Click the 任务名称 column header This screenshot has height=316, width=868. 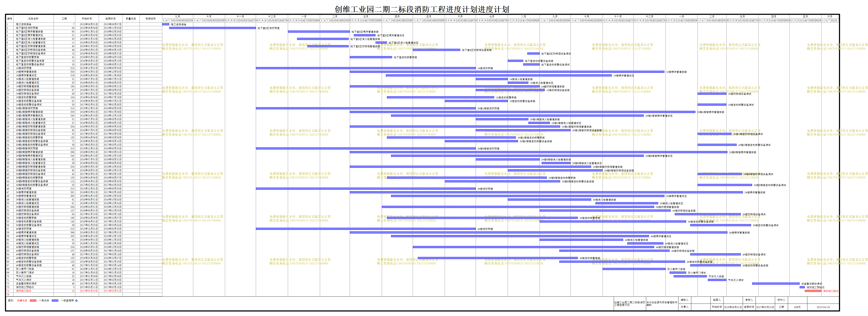[33, 18]
